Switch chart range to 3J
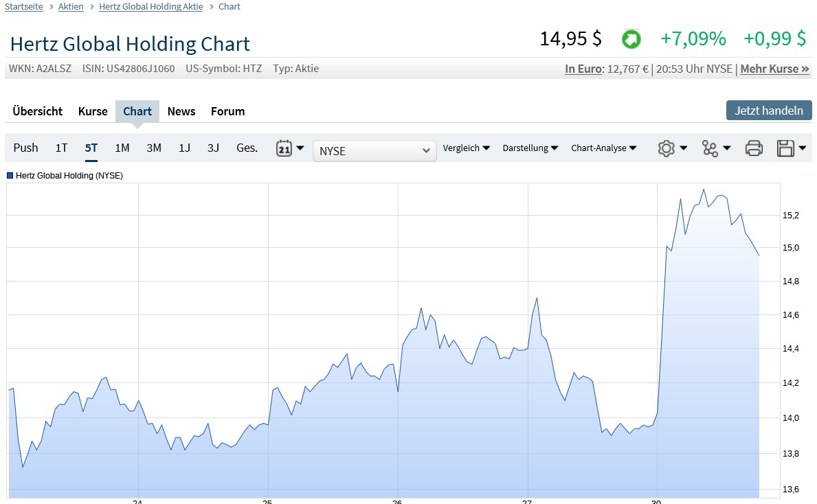Screen dimensions: 817x504 213,148
